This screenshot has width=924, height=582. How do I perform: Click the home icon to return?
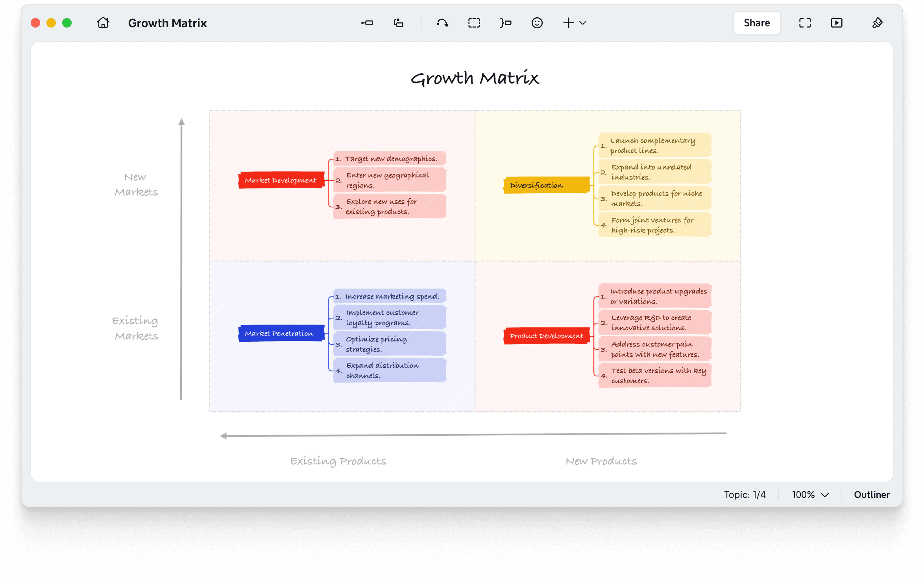coord(103,23)
